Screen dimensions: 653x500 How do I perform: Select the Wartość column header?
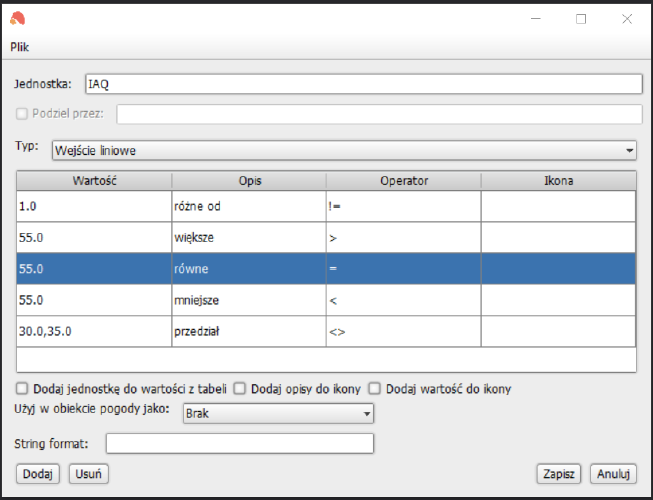(94, 181)
